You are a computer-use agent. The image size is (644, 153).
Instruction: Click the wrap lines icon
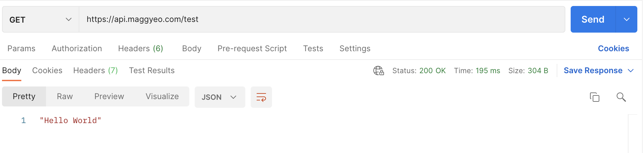click(x=261, y=97)
